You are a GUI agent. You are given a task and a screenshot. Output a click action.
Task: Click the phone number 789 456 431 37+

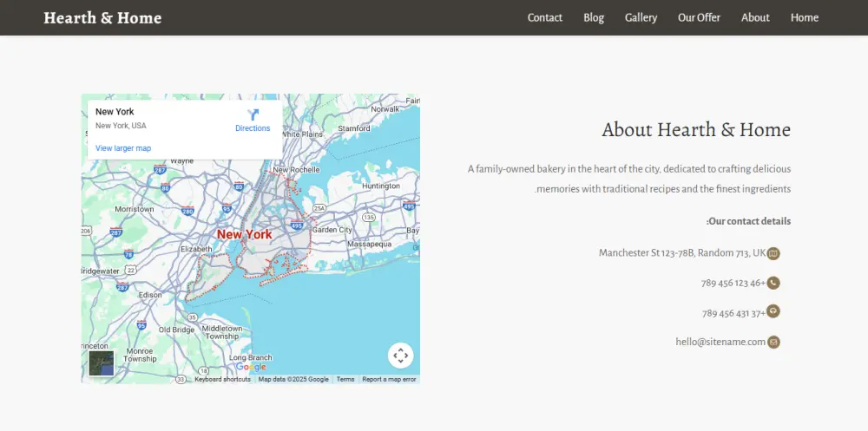tap(733, 313)
